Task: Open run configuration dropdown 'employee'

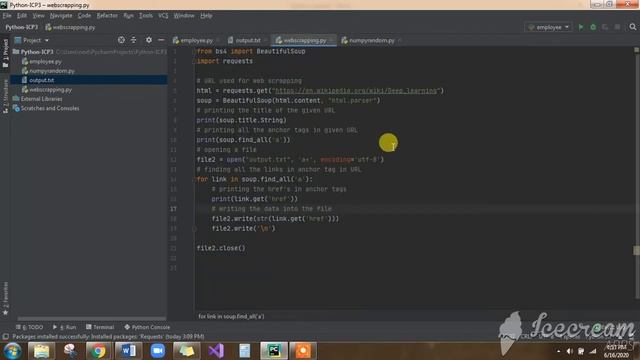Action: (548, 27)
